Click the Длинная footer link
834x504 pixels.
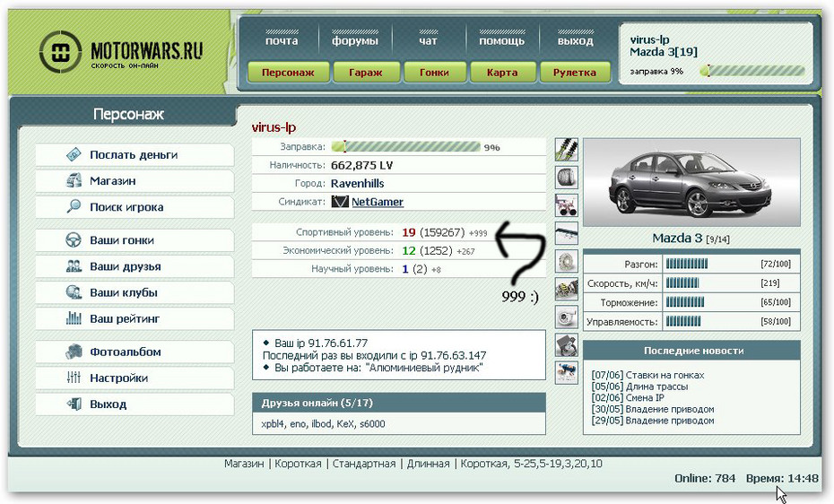pyautogui.click(x=428, y=464)
